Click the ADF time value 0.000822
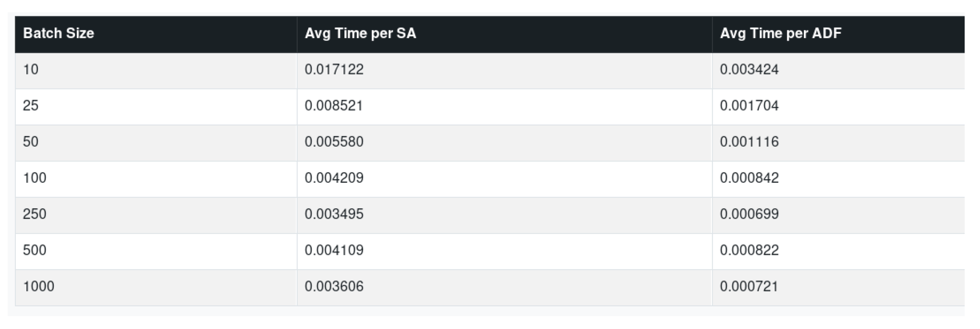Viewport: 980px width, 329px height. click(x=749, y=250)
